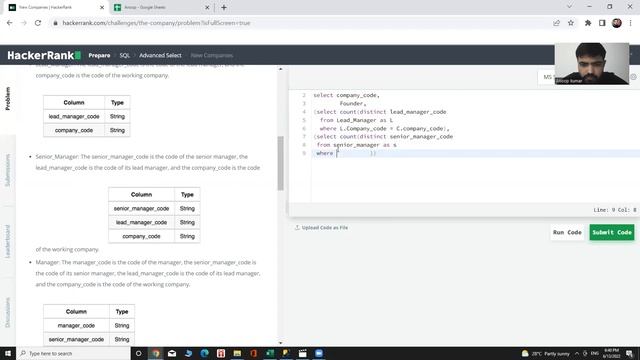The height and width of the screenshot is (360, 640).
Task: Open the browser side panel icon
Action: click(x=602, y=23)
